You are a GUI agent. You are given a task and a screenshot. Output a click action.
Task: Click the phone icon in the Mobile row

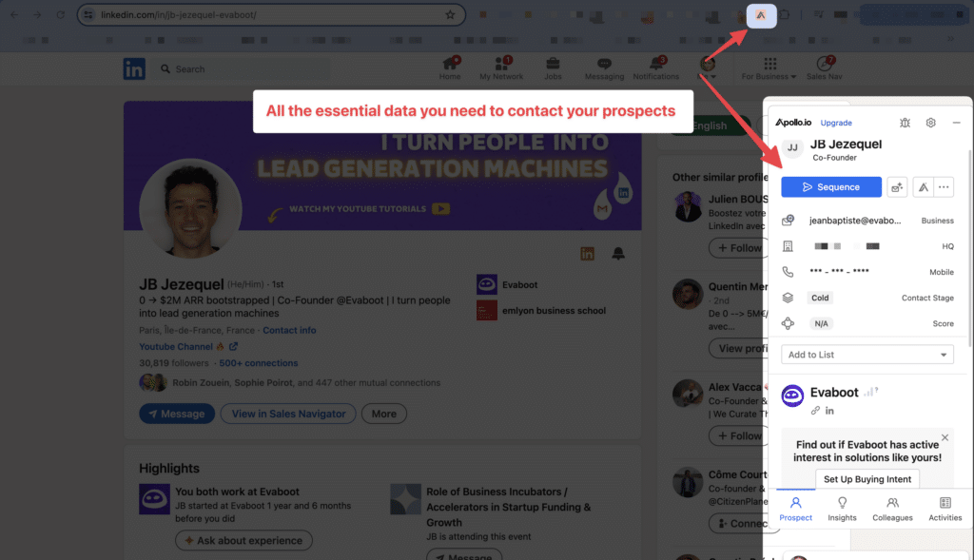click(788, 272)
